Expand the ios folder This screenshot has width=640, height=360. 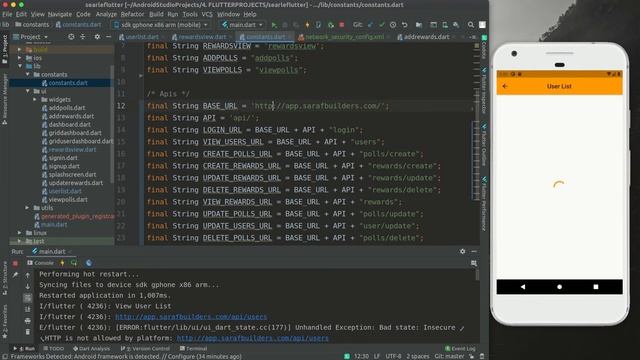click(19, 58)
